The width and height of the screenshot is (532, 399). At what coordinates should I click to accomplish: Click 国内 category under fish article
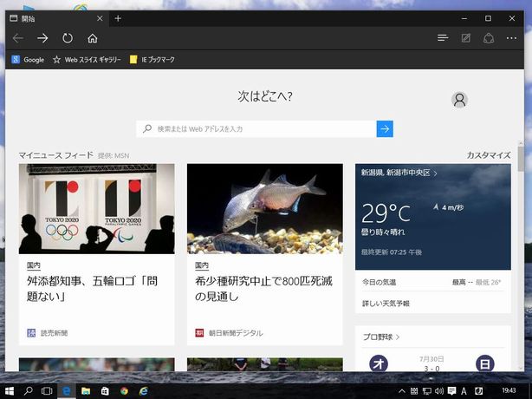(202, 265)
